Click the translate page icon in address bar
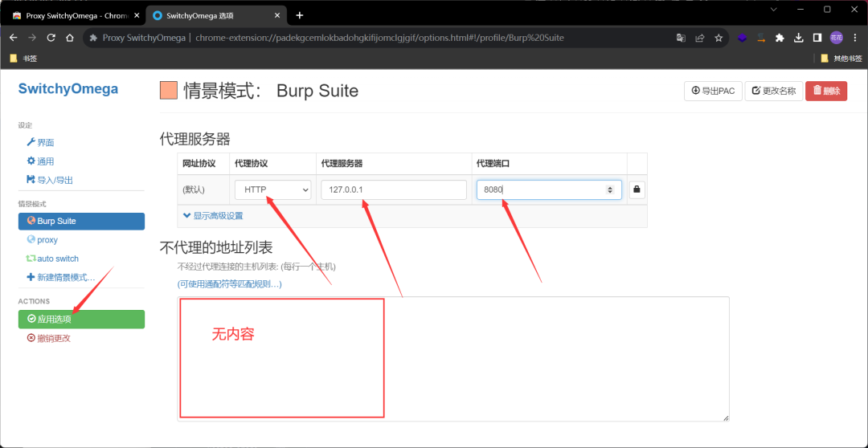 click(x=681, y=38)
